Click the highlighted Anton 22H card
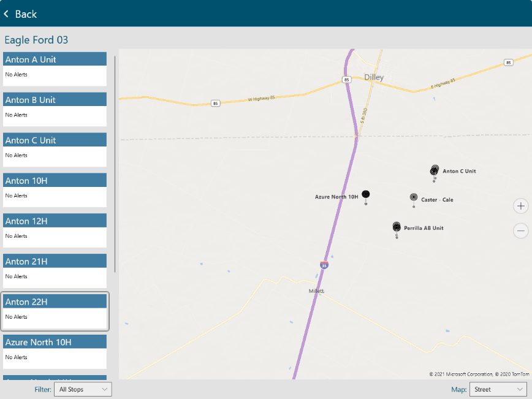532x399 pixels. (x=55, y=311)
